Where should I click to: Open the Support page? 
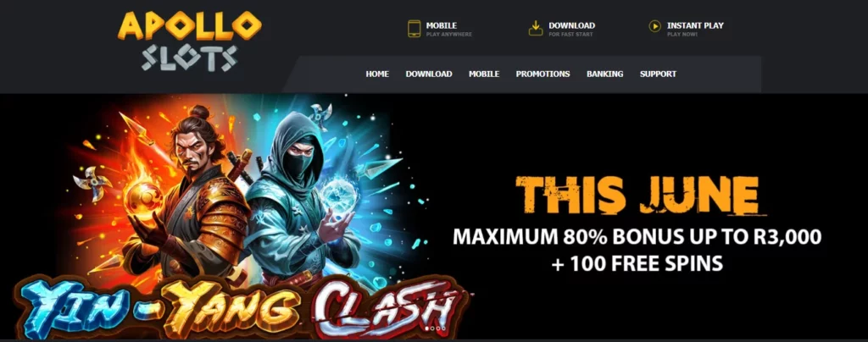658,74
